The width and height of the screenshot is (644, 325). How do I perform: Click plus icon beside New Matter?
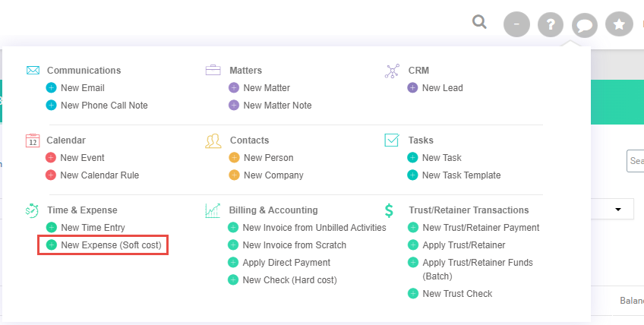pyautogui.click(x=234, y=88)
